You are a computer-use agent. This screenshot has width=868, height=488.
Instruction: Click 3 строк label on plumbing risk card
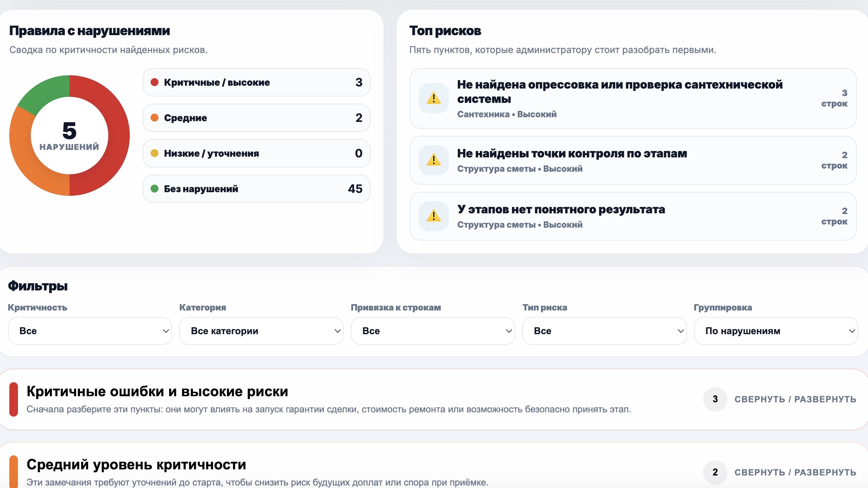pyautogui.click(x=835, y=98)
